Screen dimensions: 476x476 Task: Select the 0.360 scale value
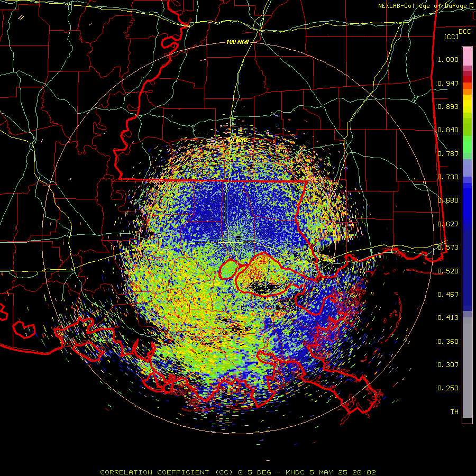click(x=448, y=342)
